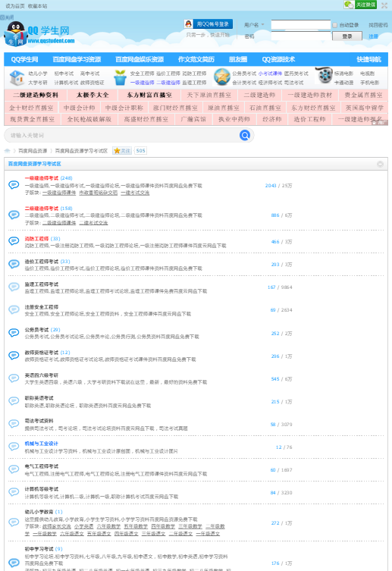The width and height of the screenshot is (392, 571).
Task: Click the 收藏本站 link
Action: 37,6
